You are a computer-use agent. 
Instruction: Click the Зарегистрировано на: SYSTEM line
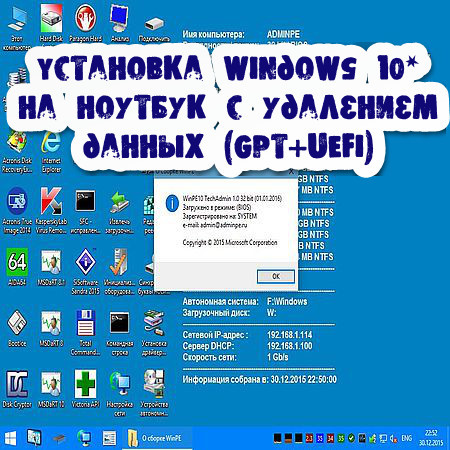click(x=220, y=216)
